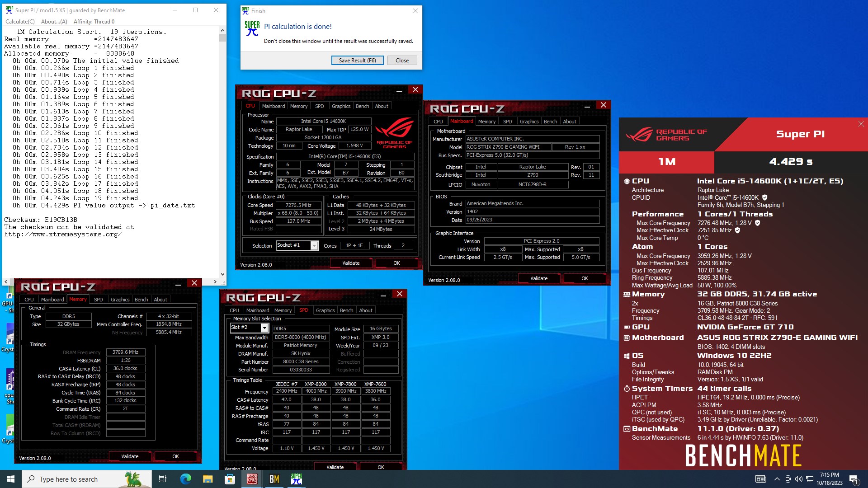Click the 4.429 s result in BenchMate
Viewport: 868px width, 488px height.
tap(791, 162)
